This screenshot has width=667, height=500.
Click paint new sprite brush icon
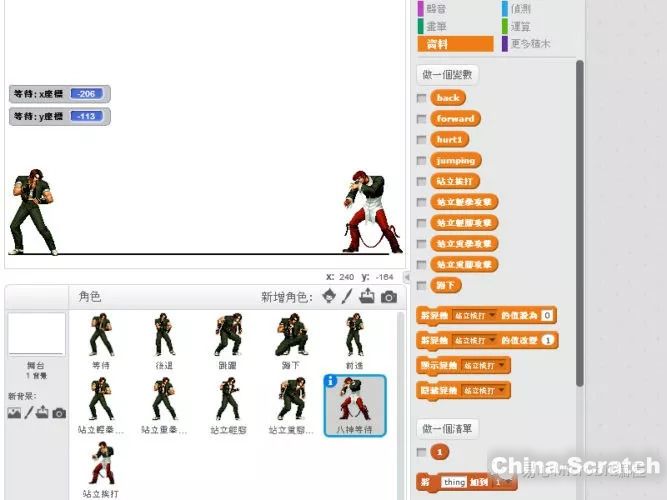348,297
